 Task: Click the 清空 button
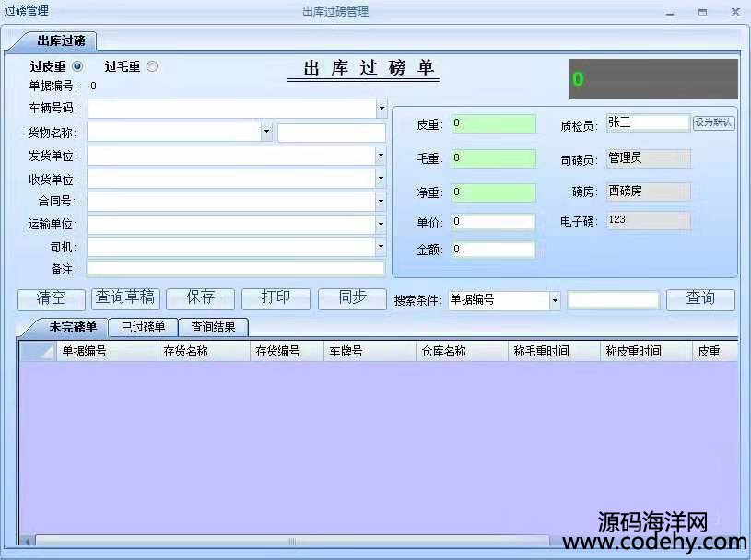pos(51,299)
